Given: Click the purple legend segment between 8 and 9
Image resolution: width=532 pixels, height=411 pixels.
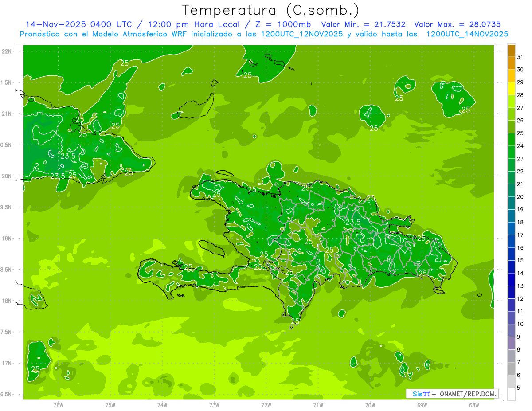Looking at the screenshot, I should click(511, 344).
